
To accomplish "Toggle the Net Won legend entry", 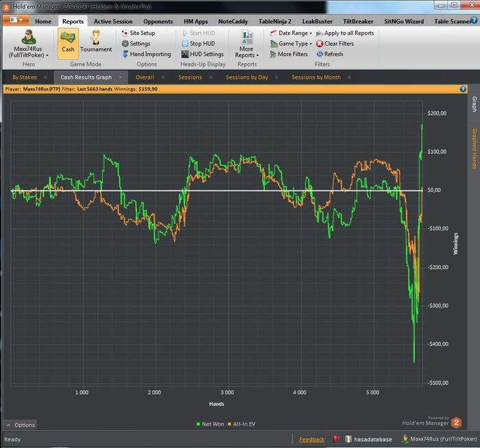I will pos(211,424).
